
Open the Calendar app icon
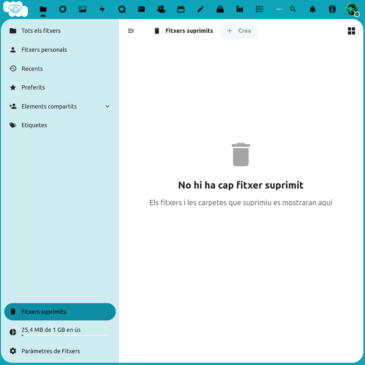[x=181, y=9]
